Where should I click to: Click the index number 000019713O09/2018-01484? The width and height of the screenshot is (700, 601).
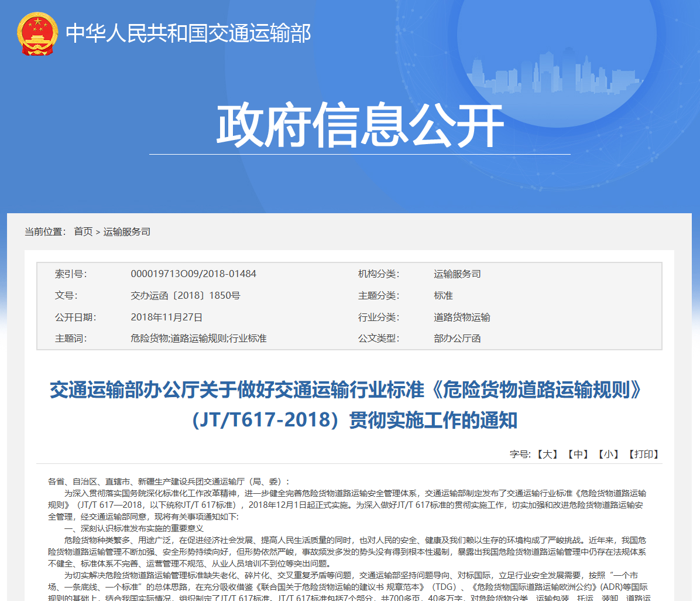[x=193, y=274]
